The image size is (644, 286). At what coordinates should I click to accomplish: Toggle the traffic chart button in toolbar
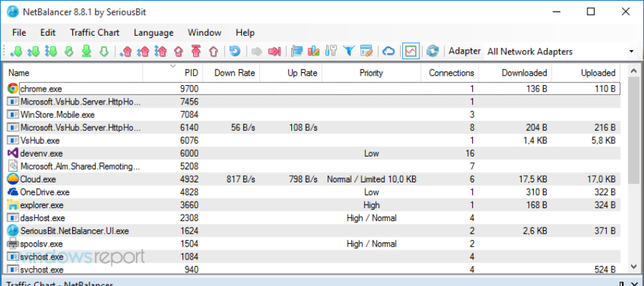click(411, 51)
